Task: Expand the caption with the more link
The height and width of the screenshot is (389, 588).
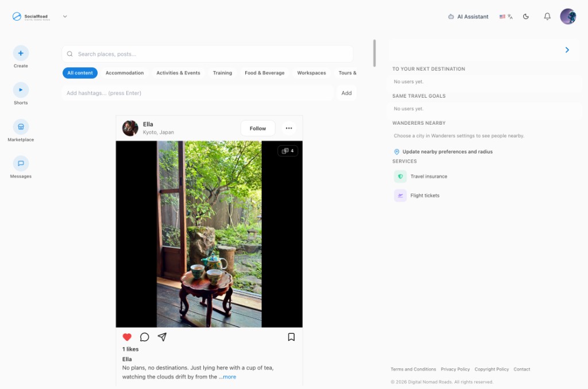Action: click(x=230, y=376)
